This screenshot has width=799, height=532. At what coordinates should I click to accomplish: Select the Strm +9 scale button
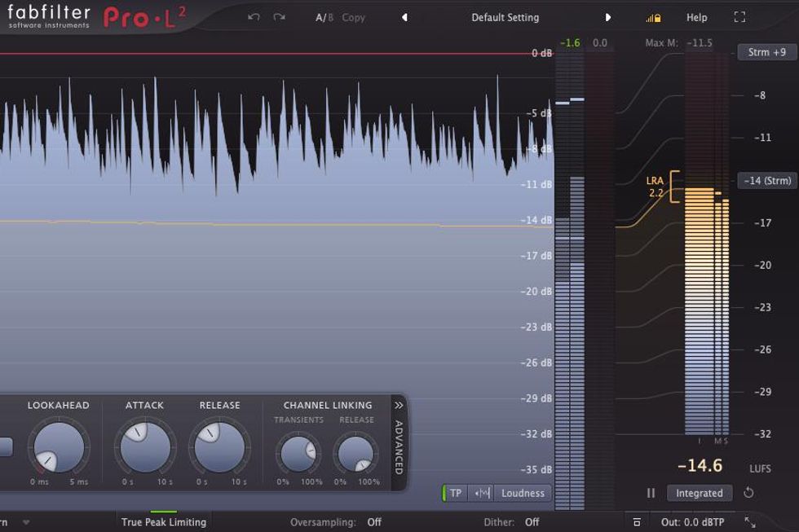[x=766, y=52]
